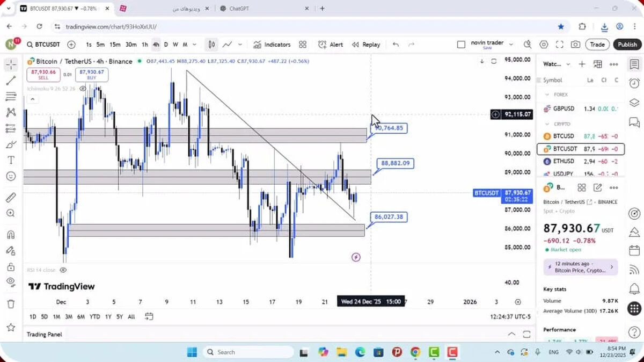
Task: Open favorites star in left toolbar
Action: pyautogui.click(x=11, y=327)
